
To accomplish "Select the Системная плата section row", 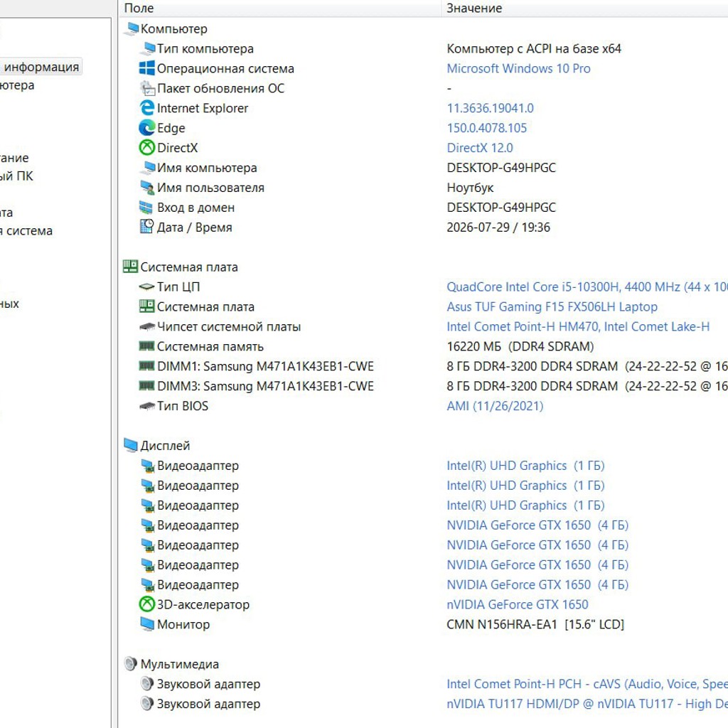I will pos(189,267).
